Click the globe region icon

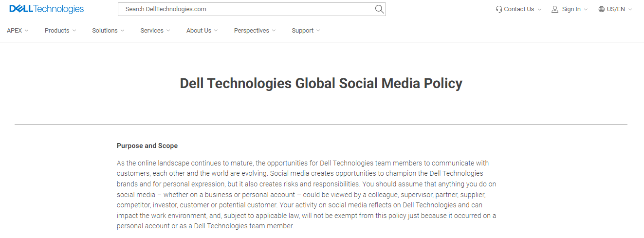[x=602, y=9]
